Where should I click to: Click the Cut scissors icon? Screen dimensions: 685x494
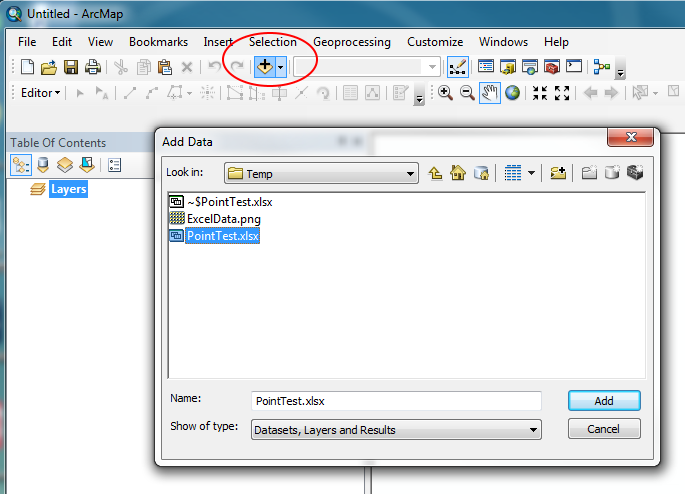(121, 67)
